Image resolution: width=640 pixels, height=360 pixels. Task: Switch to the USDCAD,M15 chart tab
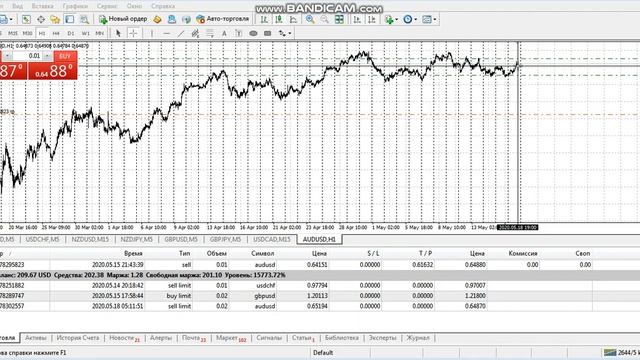pos(272,239)
